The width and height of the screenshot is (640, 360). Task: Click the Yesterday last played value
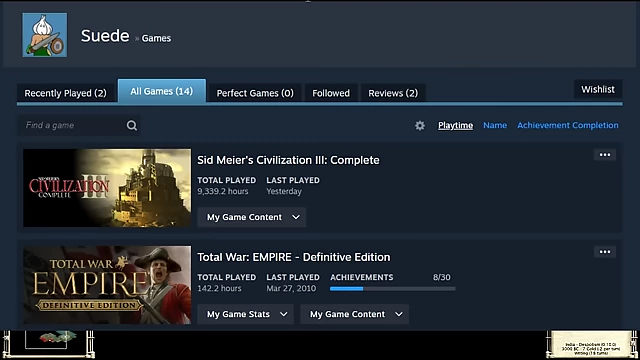[x=284, y=191]
